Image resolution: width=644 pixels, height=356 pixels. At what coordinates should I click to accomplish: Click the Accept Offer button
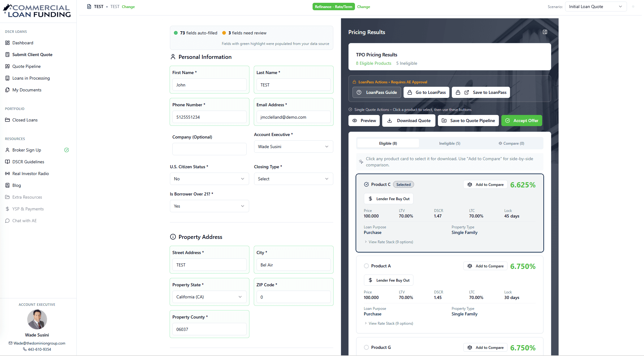click(522, 121)
